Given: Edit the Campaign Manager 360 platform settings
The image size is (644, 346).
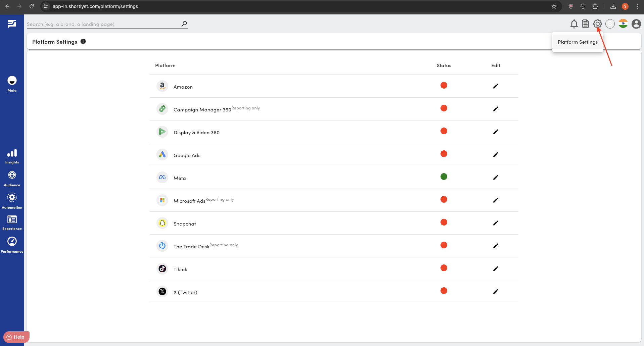Looking at the screenshot, I should click(x=495, y=109).
